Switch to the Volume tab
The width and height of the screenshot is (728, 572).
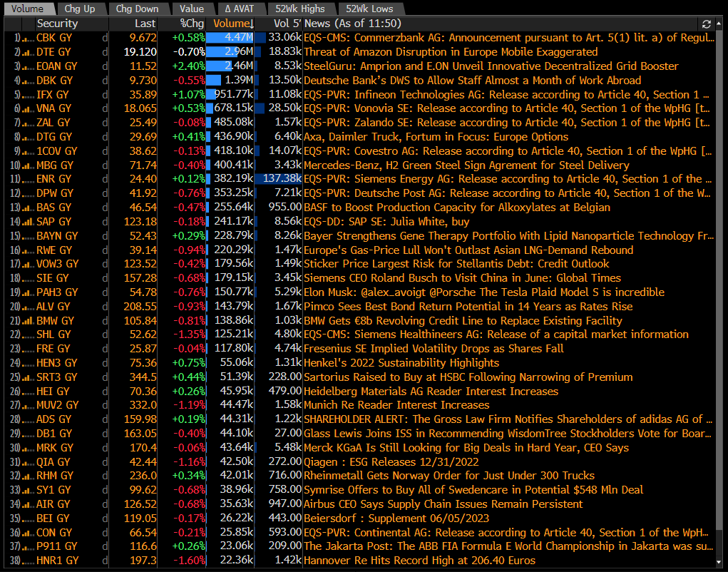27,9
